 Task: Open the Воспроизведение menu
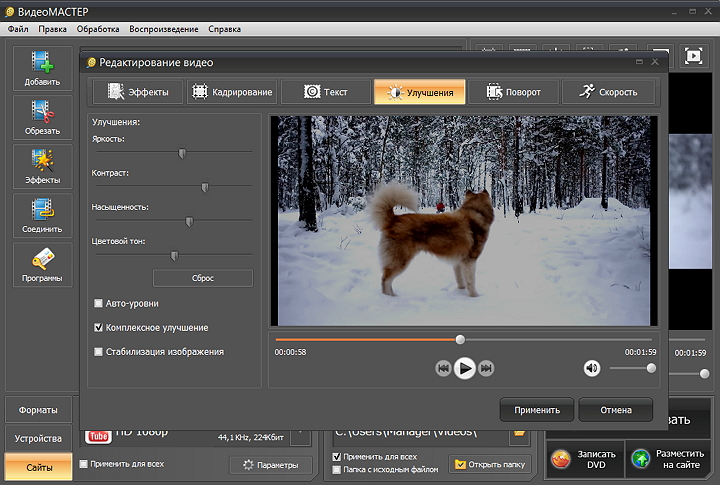(x=164, y=29)
